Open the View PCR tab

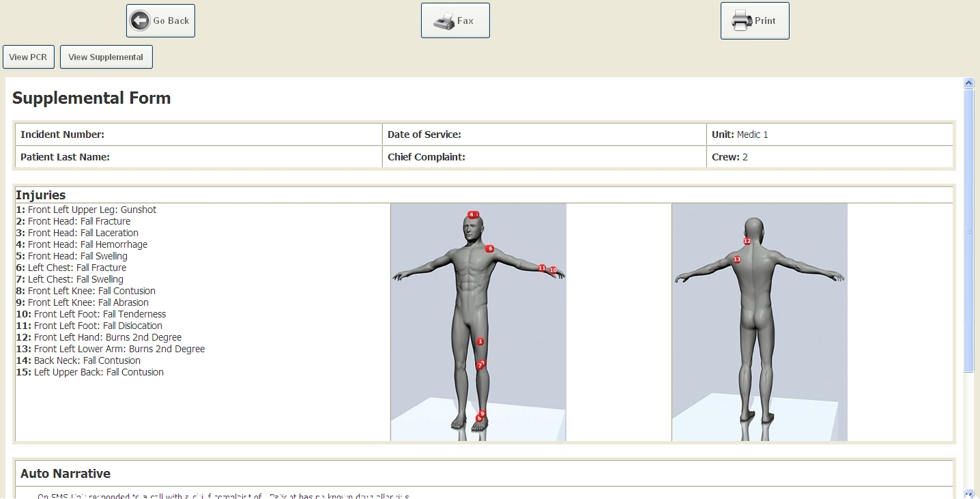click(x=28, y=57)
